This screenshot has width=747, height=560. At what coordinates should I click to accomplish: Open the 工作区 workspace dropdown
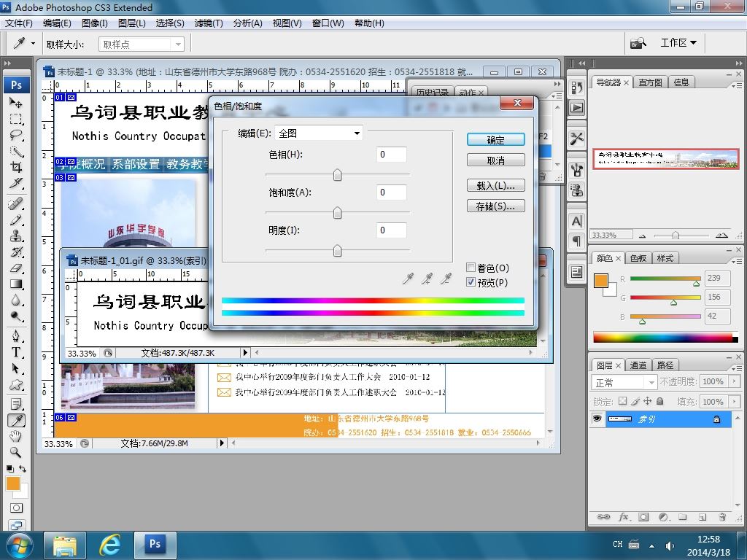(678, 43)
